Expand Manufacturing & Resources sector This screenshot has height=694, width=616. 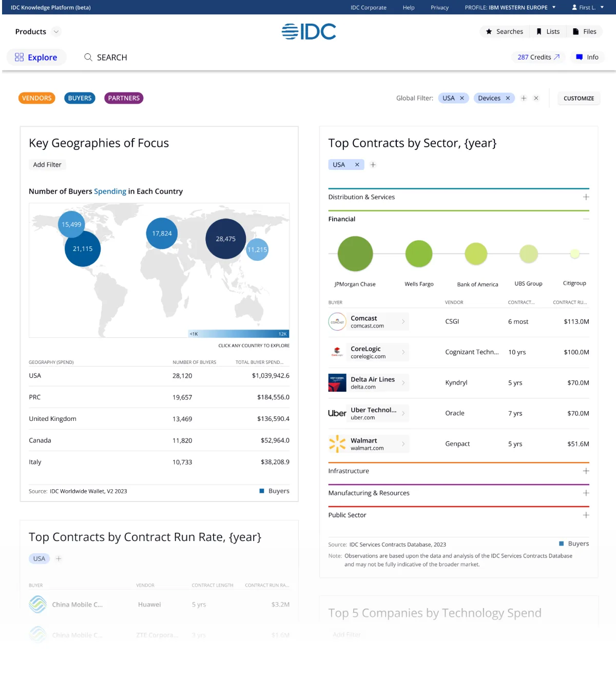click(586, 493)
